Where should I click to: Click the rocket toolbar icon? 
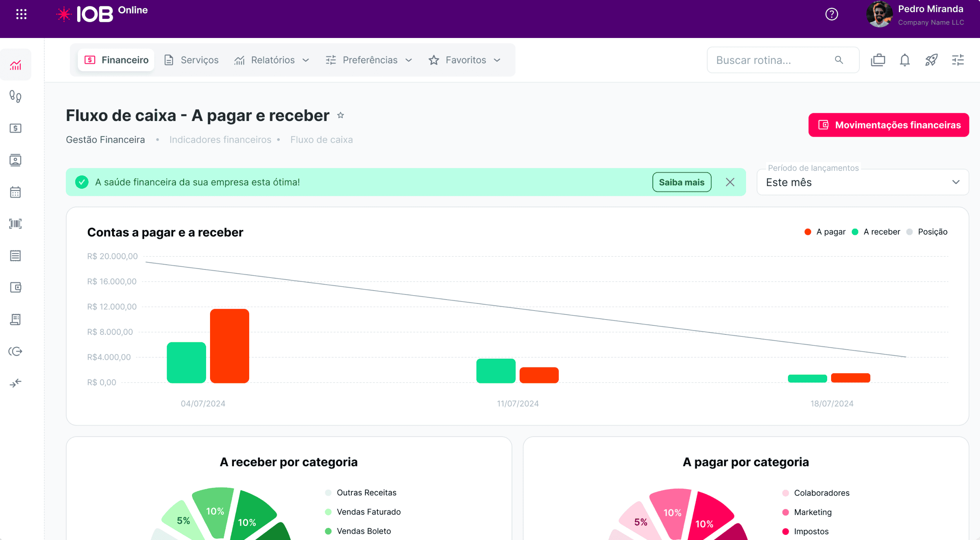click(931, 60)
